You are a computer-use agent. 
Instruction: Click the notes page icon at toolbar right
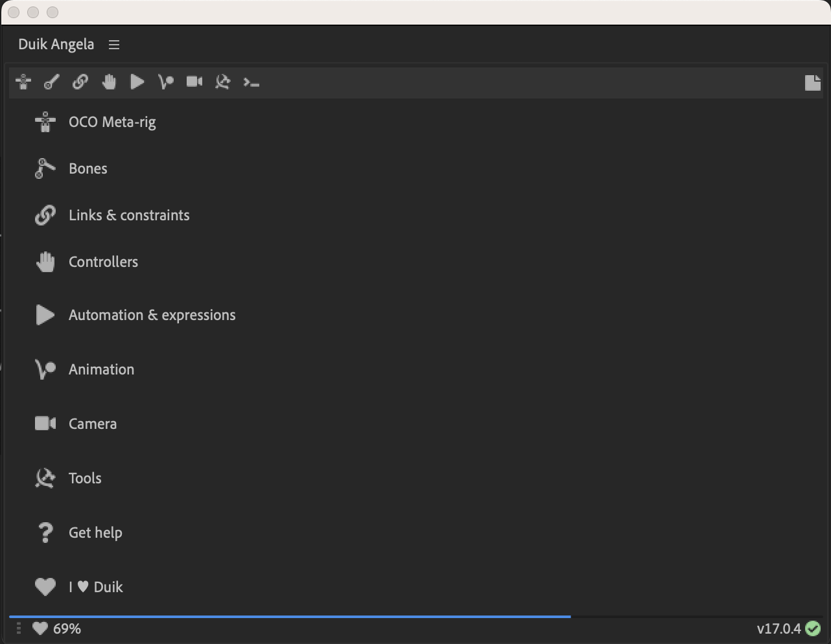(812, 82)
